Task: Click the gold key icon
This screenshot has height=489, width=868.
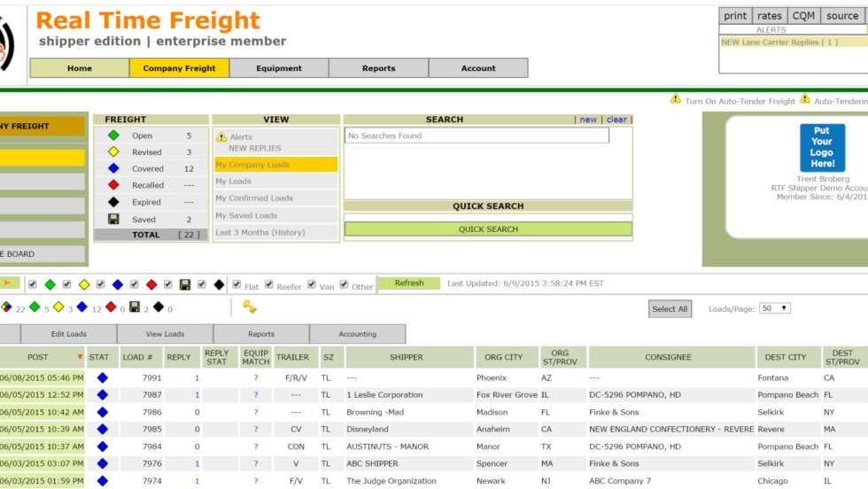Action: 249,307
